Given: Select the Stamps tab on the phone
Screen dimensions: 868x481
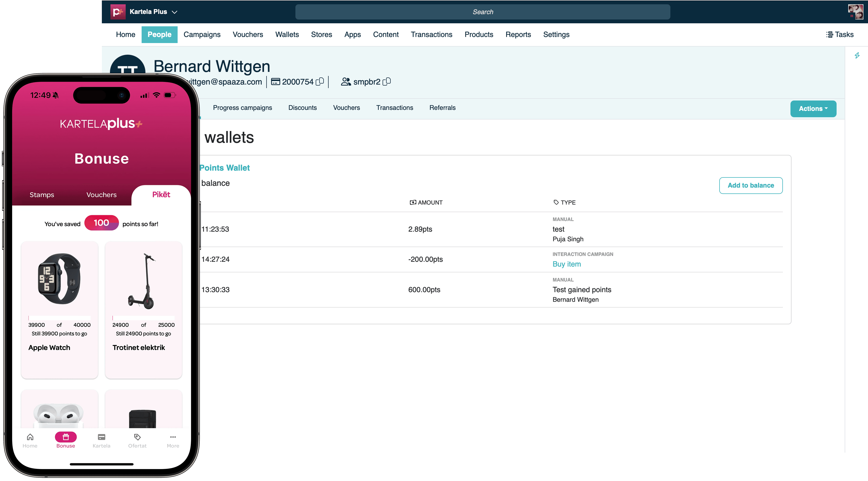Looking at the screenshot, I should click(42, 195).
